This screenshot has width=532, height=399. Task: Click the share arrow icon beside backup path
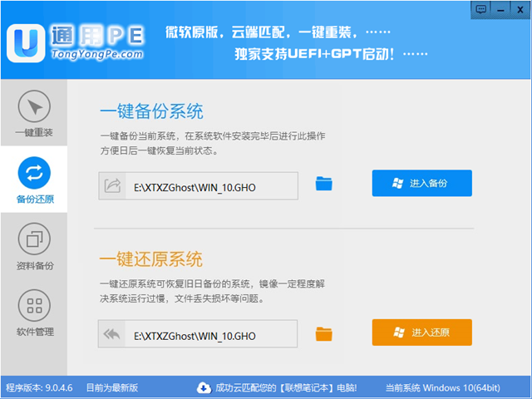[x=113, y=186]
